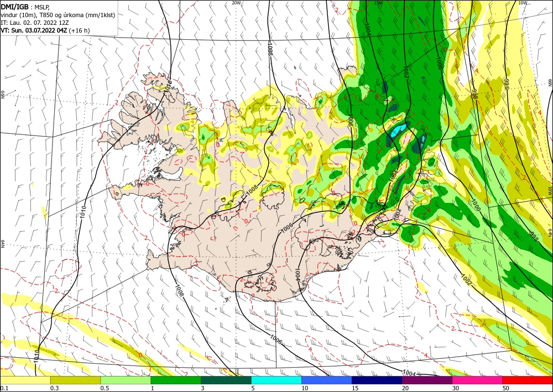Click the olive yellow 0.3–0.5 legend swatch

(x=75, y=380)
